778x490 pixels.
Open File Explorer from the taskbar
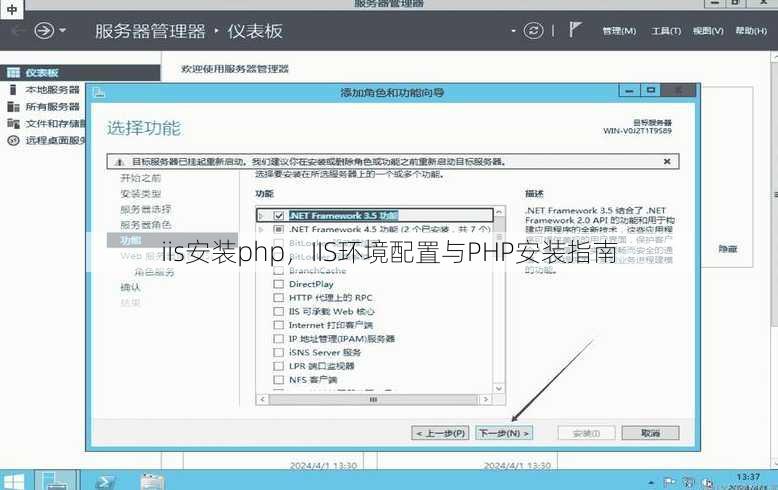coord(152,481)
